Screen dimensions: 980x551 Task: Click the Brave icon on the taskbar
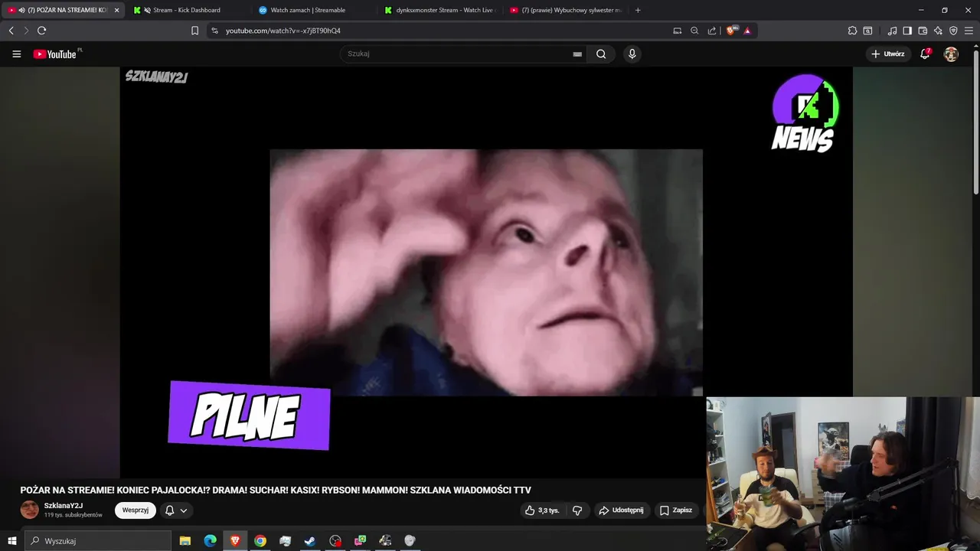point(235,541)
